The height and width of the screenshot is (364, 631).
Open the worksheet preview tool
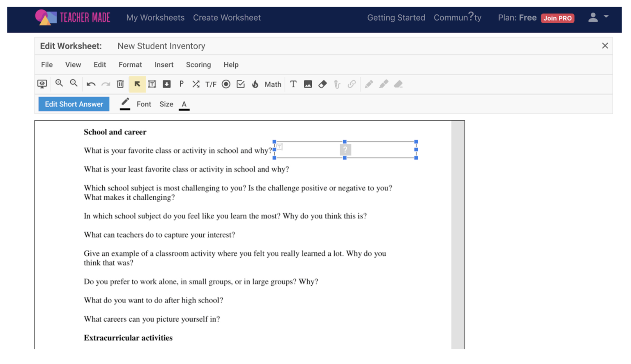(42, 84)
